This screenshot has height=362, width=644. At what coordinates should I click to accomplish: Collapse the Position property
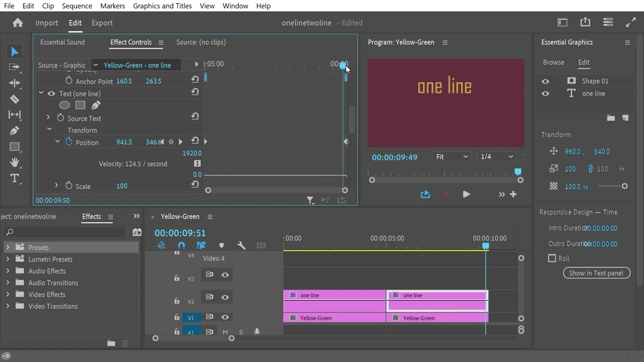[57, 141]
